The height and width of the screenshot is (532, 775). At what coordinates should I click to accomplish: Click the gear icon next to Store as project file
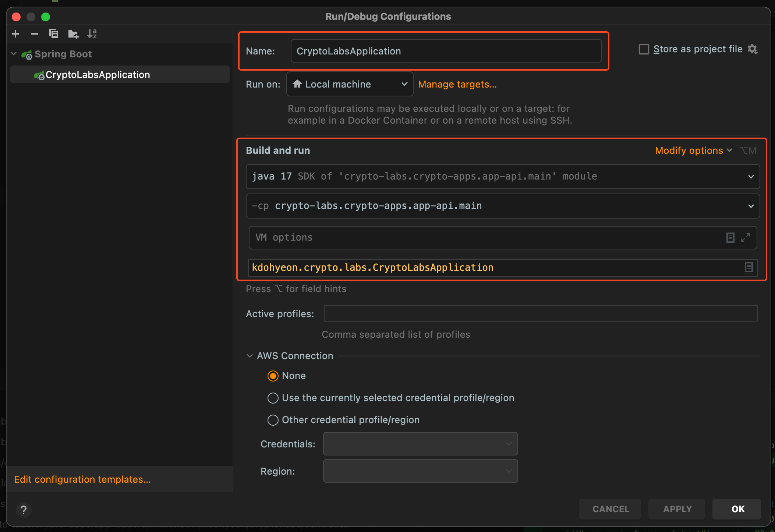(753, 49)
